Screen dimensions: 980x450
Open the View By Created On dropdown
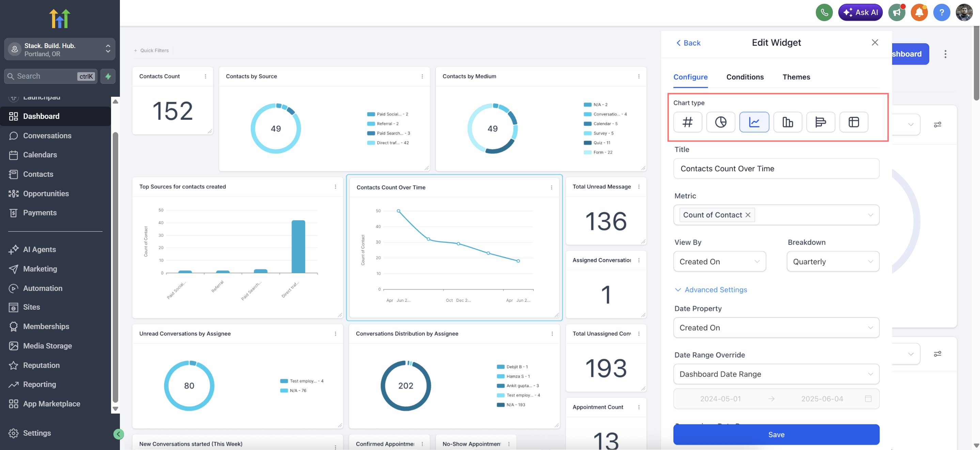click(719, 261)
